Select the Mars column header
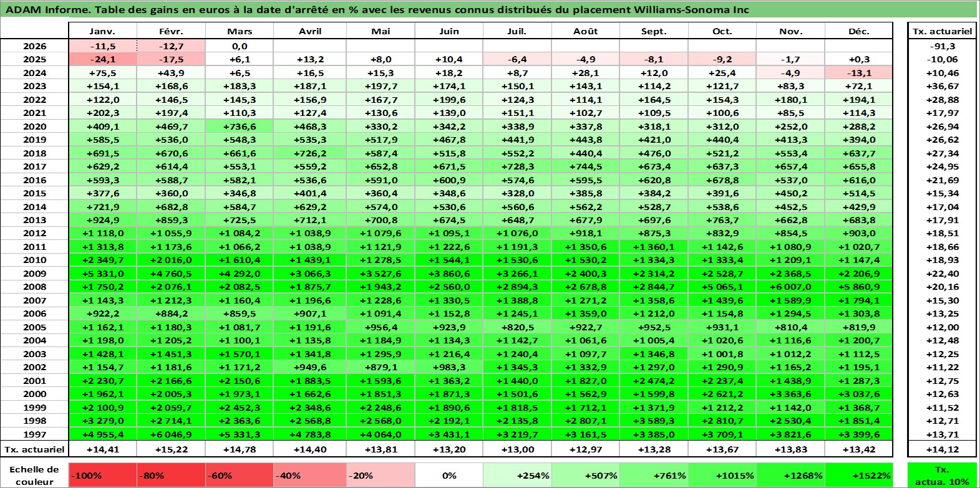980x488 pixels. click(x=240, y=31)
